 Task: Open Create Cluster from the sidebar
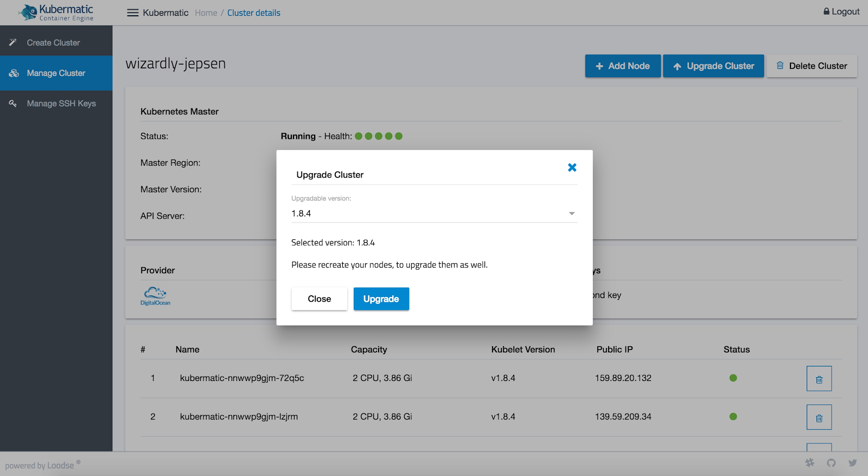[x=53, y=43]
